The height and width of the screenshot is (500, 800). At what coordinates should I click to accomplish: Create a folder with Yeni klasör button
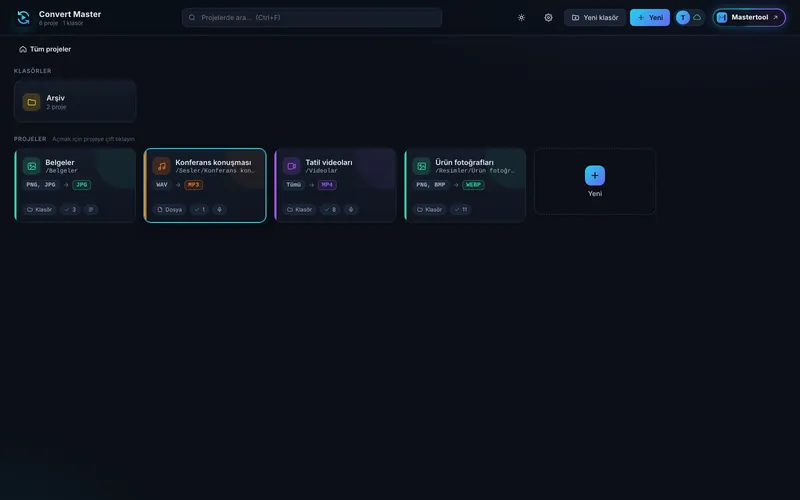[595, 17]
